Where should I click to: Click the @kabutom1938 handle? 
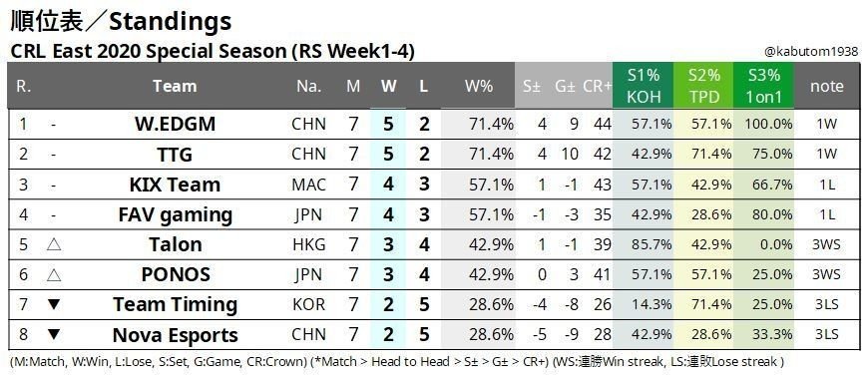(811, 52)
